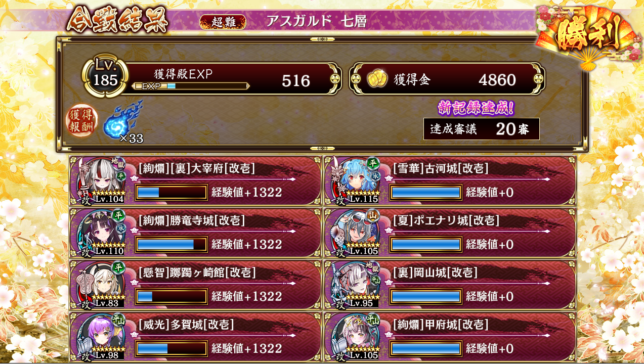Click the 合戦結果 title banner
The image size is (644, 364).
pos(117,20)
